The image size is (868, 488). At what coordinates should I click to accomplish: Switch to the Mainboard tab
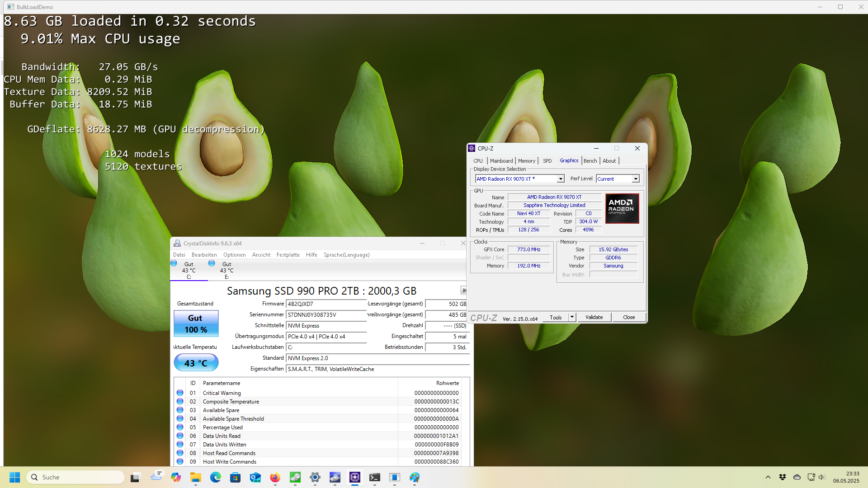pyautogui.click(x=501, y=161)
